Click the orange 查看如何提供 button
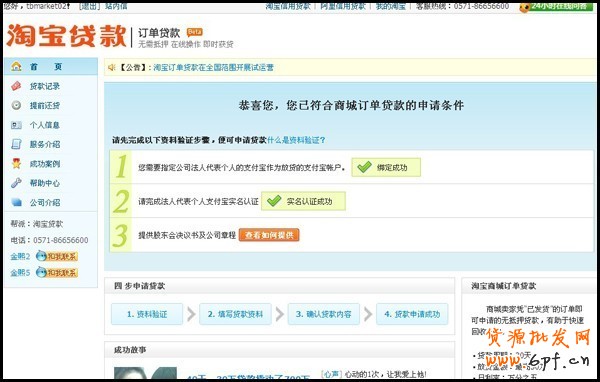This screenshot has width=600, height=382. point(269,235)
